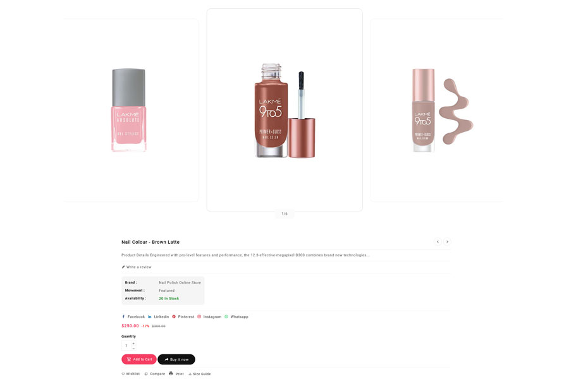Click the Brown Latte center product image
Viewport: 588px width, 379px height.
click(x=285, y=110)
